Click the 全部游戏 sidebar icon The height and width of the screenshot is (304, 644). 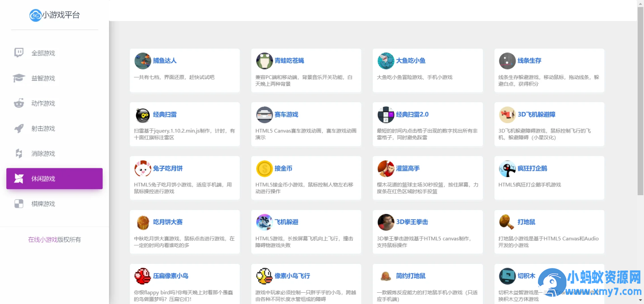pyautogui.click(x=18, y=53)
